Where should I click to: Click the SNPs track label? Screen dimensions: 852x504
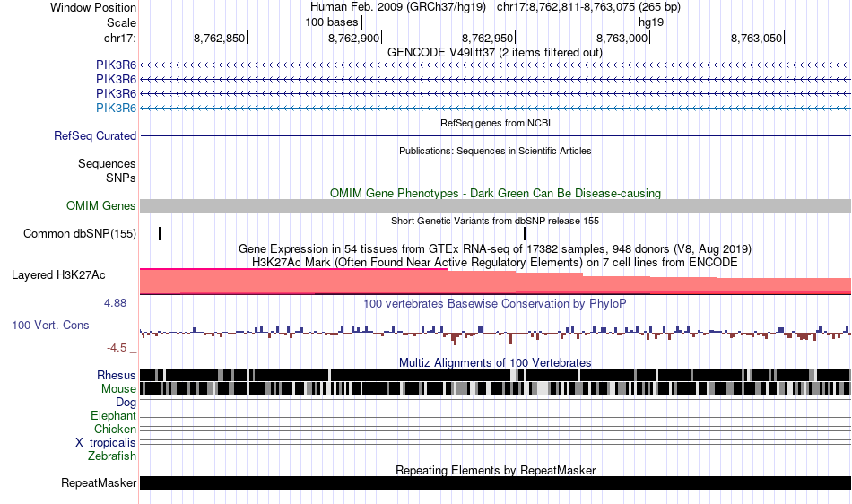(121, 178)
